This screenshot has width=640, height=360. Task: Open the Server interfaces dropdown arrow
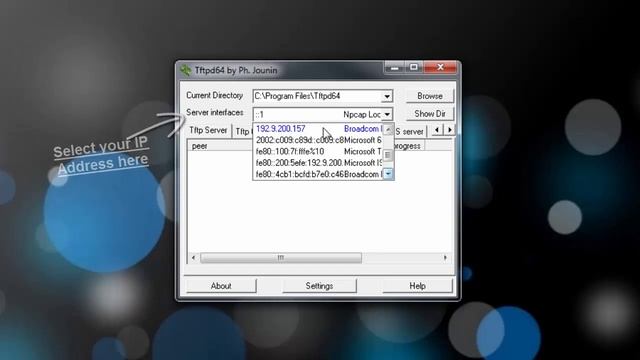[387, 114]
